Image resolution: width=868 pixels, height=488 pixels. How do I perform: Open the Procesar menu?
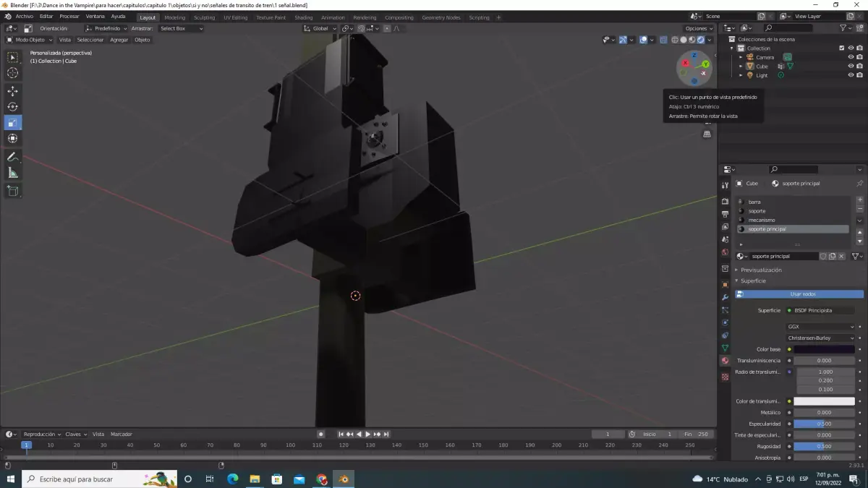pyautogui.click(x=69, y=17)
